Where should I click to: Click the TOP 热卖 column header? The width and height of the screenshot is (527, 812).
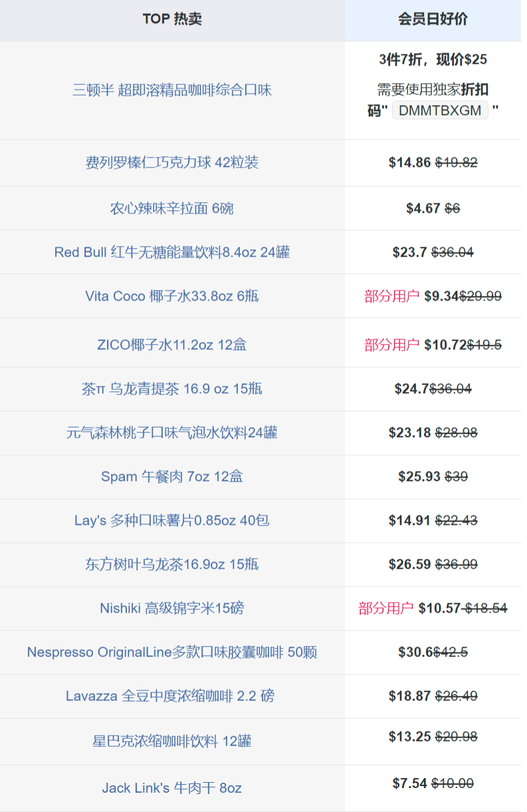click(x=171, y=19)
